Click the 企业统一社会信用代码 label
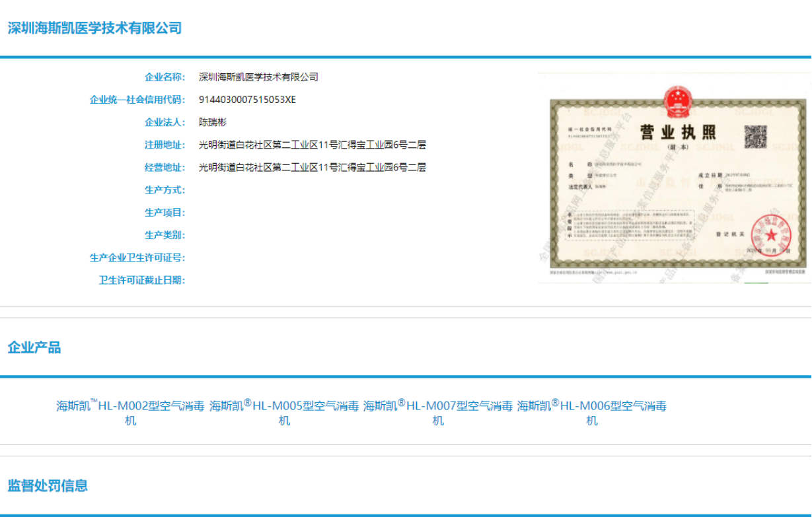 tap(137, 100)
